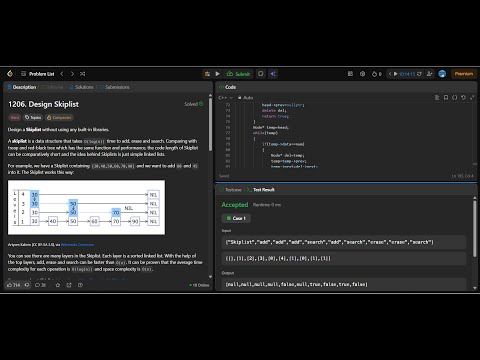
Task: Expand the code editor to fullscreen
Action: (x=472, y=98)
